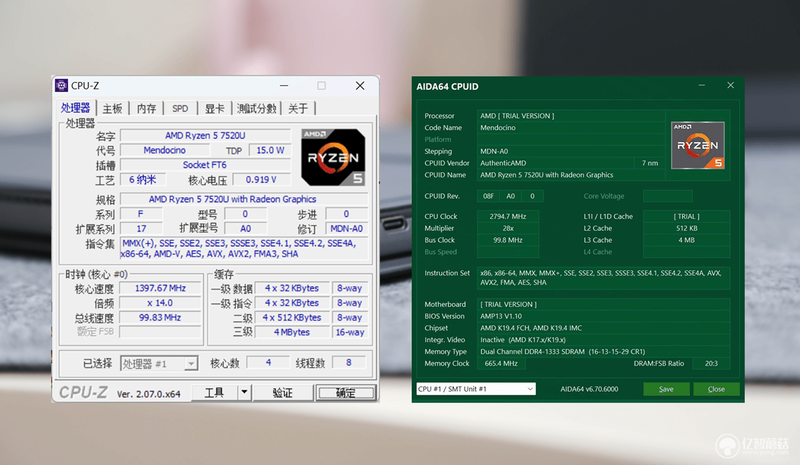Screen dimensions: 800x465
Task: Click the Mendocino code name in CPU-Z
Action: [165, 150]
